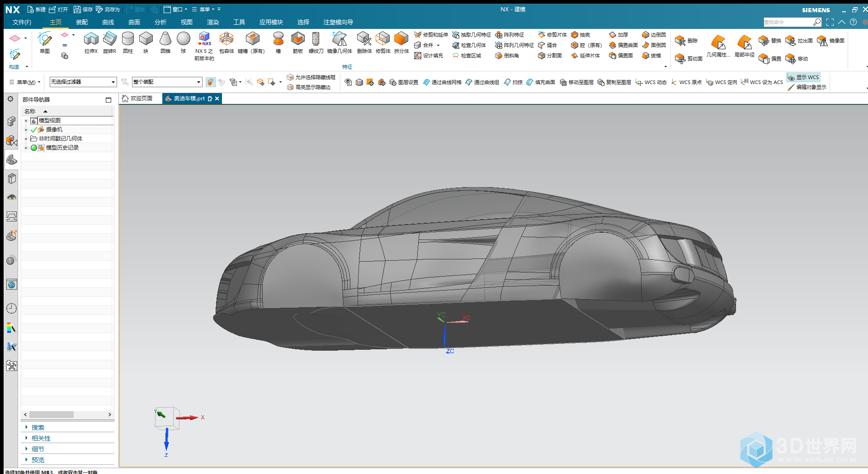Open the 窗口 dropdown in title bar
The width and height of the screenshot is (868, 474).
click(175, 9)
